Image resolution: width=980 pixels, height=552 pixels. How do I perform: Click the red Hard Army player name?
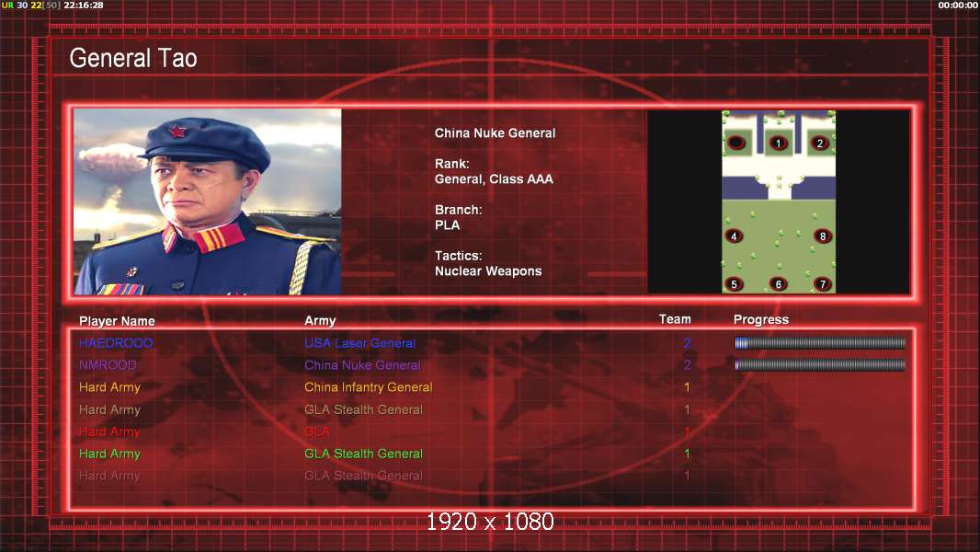[109, 431]
